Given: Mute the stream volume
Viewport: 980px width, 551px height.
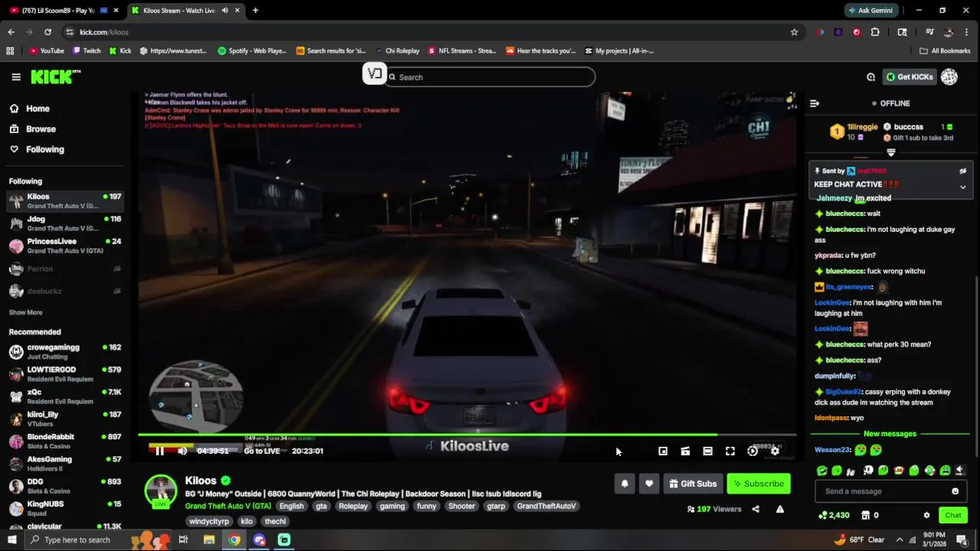Looking at the screenshot, I should [x=182, y=451].
